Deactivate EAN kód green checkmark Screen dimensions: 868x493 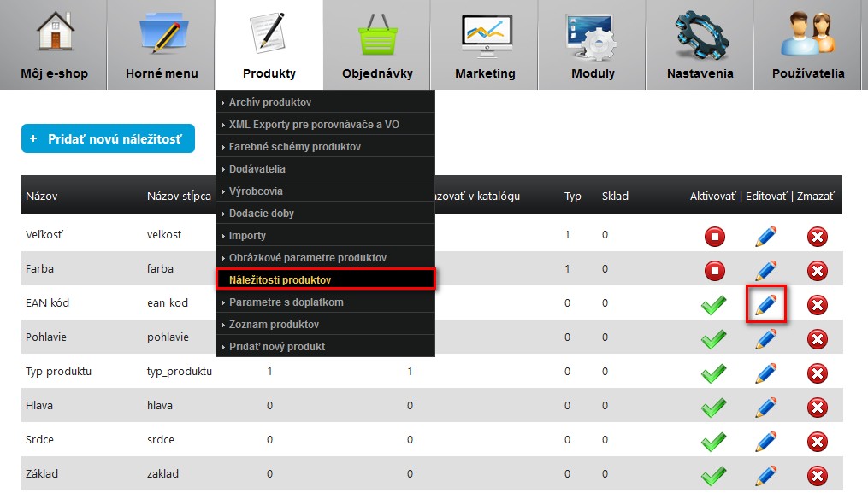point(713,305)
